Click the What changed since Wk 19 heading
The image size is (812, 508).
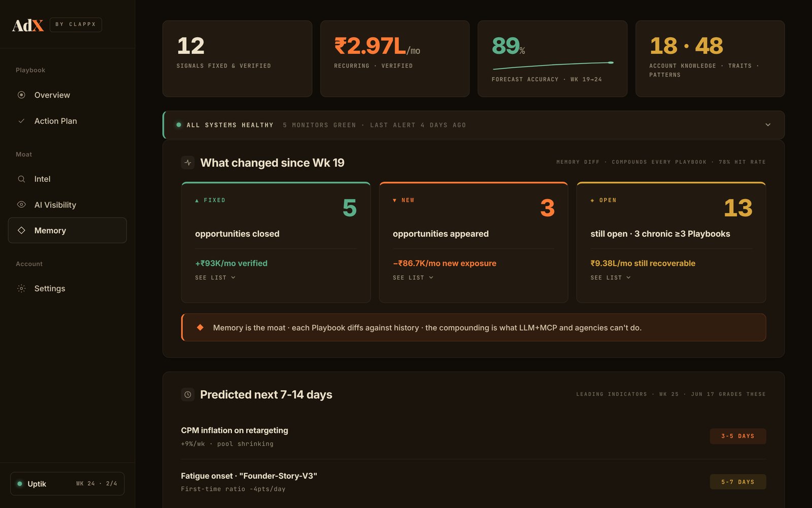coord(273,163)
